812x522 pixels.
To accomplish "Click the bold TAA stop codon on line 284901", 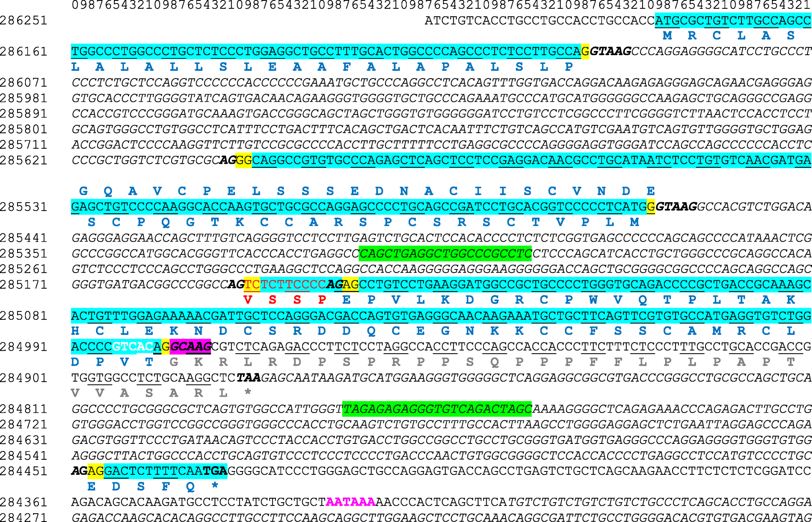I will point(249,378).
